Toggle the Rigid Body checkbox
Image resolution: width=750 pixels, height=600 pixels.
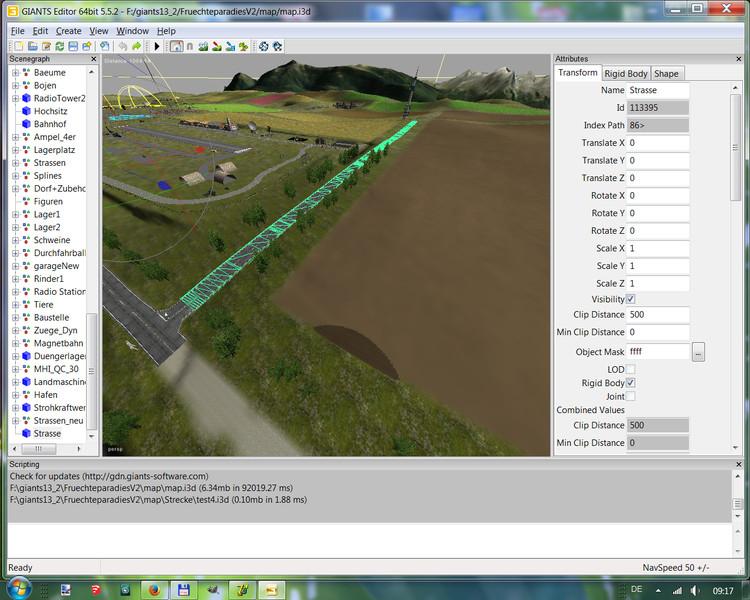pos(631,383)
